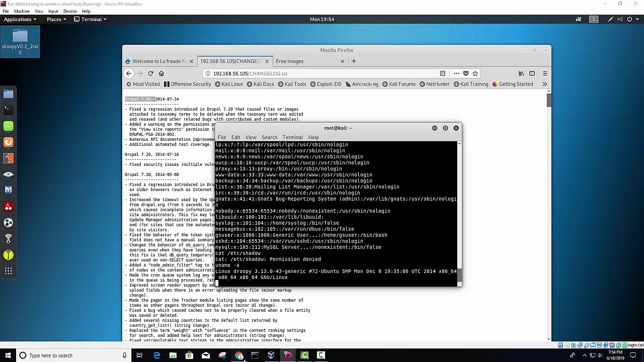Open Microsoft Edge from taskbar
Image resolution: width=644 pixels, height=362 pixels.
pyautogui.click(x=156, y=355)
